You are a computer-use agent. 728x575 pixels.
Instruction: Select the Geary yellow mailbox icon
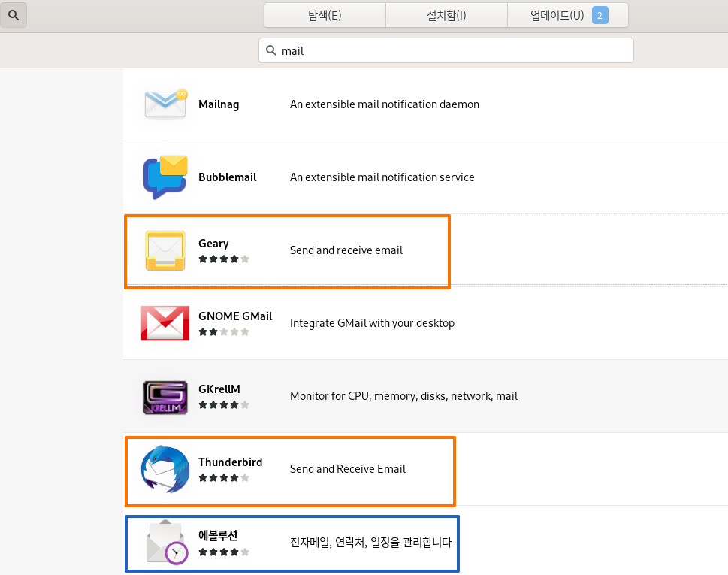[165, 250]
